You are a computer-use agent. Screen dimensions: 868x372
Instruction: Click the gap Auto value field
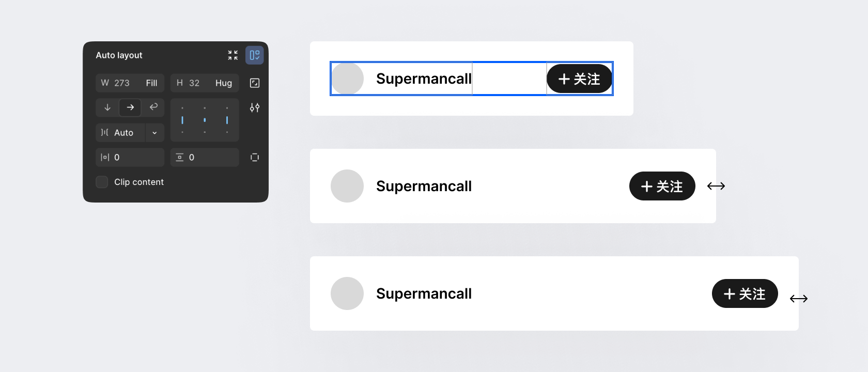pos(120,133)
